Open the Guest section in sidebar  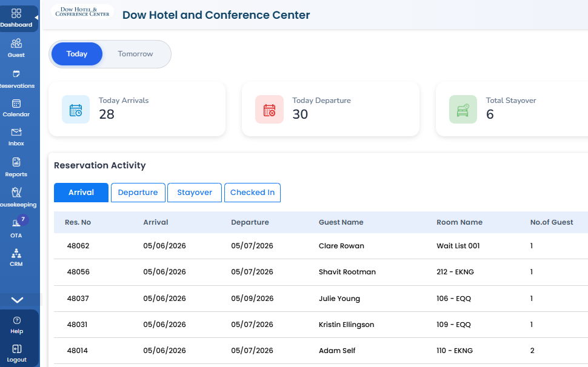[16, 48]
